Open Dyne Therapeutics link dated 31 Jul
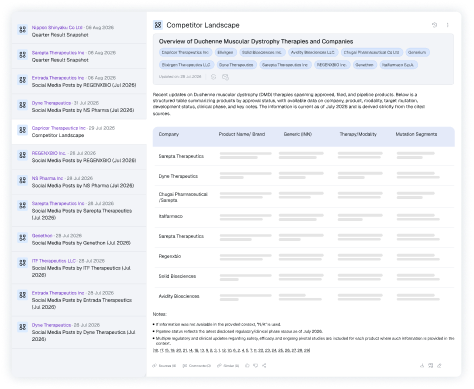Image resolution: width=474 pixels, height=389 pixels. [x=51, y=103]
